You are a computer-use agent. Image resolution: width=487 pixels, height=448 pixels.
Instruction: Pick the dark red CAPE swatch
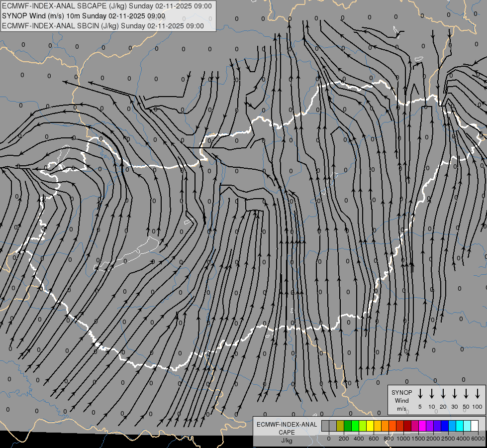(x=407, y=426)
